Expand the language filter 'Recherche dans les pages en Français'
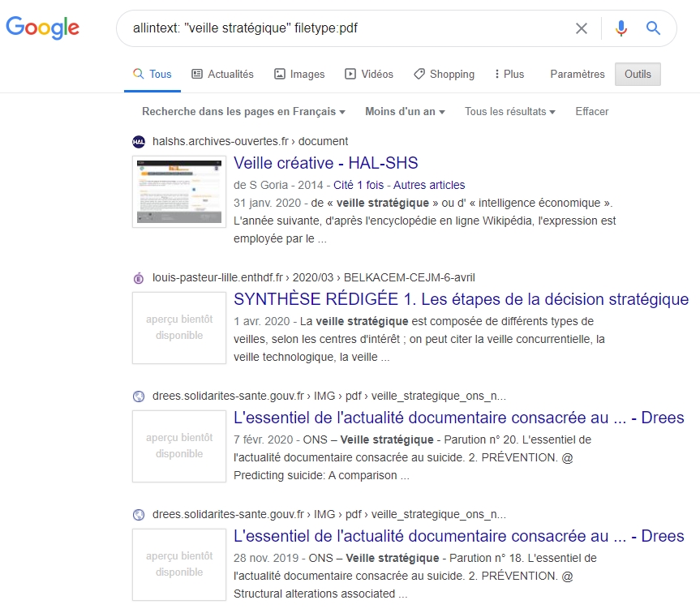This screenshot has height=613, width=700. click(x=244, y=112)
